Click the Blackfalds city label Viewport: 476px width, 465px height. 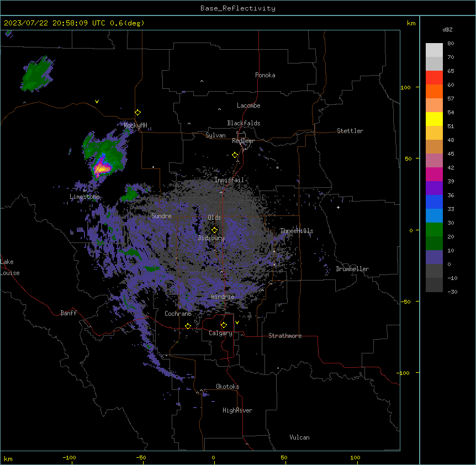tap(244, 123)
